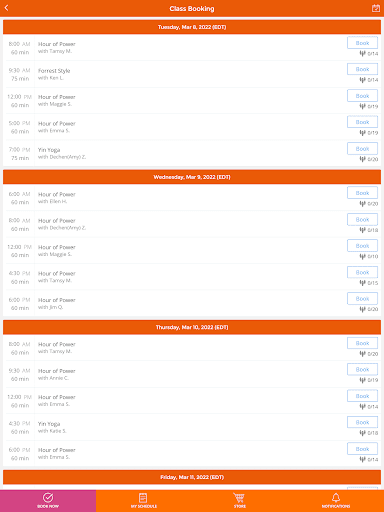The height and width of the screenshot is (512, 384).
Task: Book Tuesday 8:00 AM Hour of Power
Action: 362,43
